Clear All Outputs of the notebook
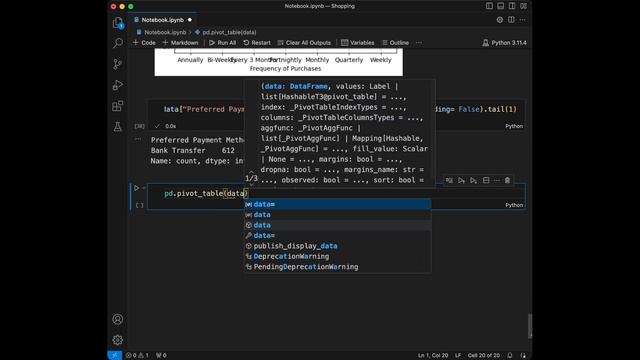640x360 pixels. (x=304, y=42)
